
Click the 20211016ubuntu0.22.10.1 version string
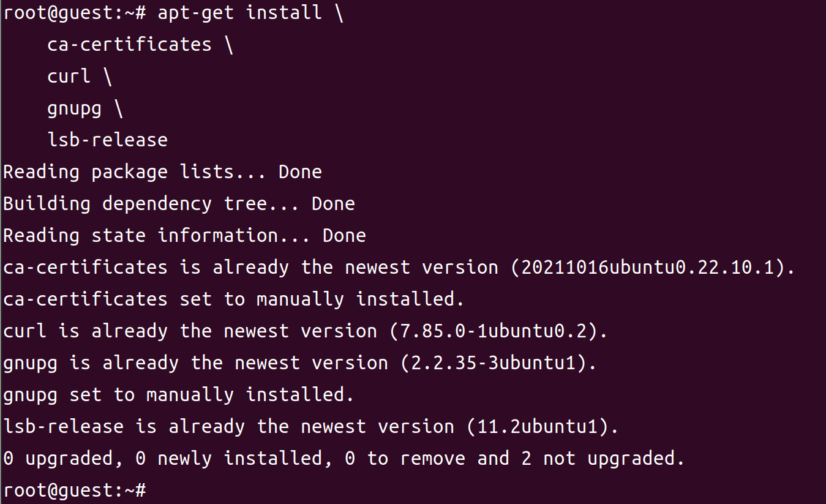(647, 268)
